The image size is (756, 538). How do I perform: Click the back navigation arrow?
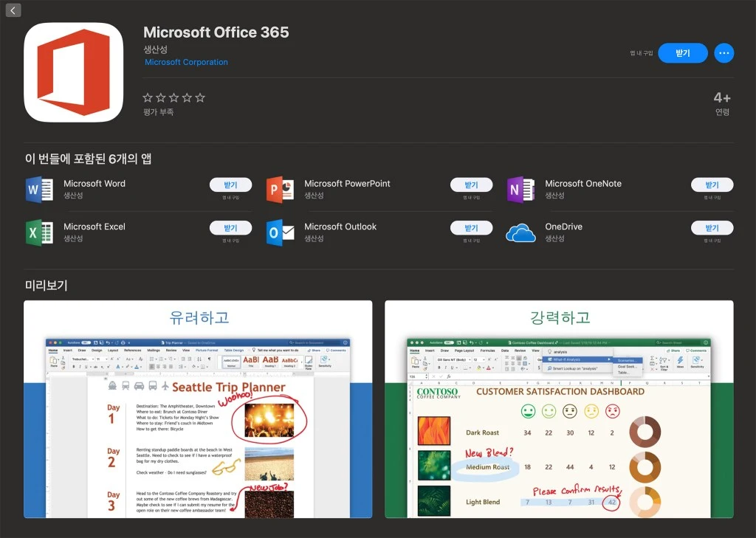(x=13, y=10)
